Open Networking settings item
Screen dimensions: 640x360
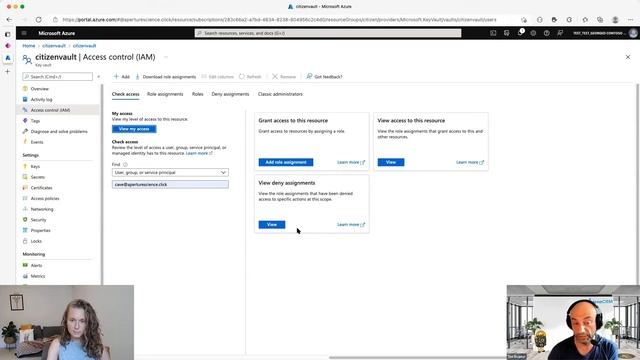(x=42, y=209)
